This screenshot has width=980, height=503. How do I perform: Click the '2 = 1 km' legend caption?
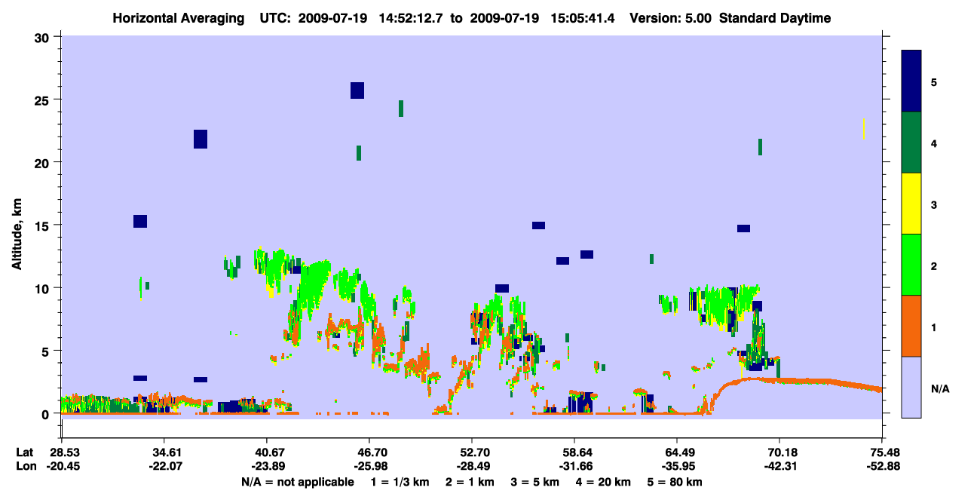point(470,482)
